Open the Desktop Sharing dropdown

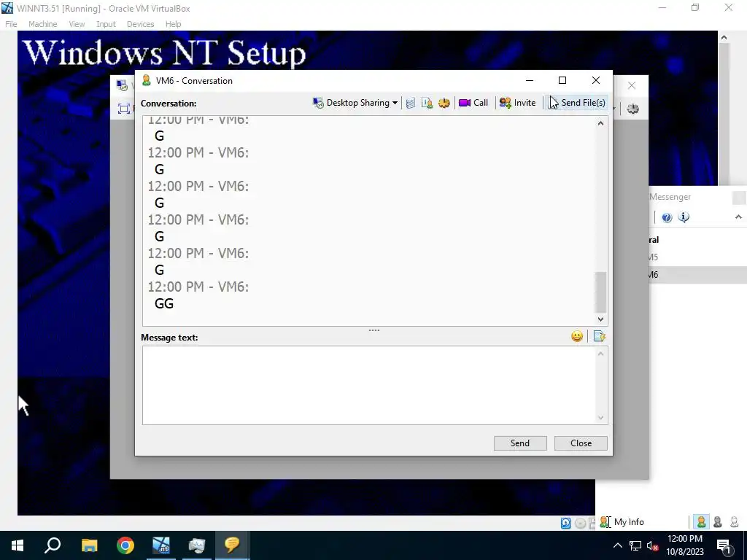pos(355,103)
